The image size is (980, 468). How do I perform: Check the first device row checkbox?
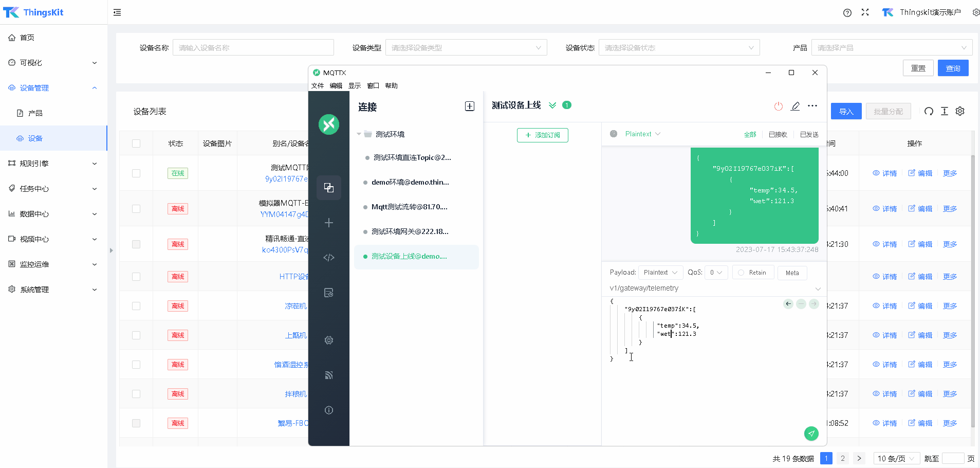point(136,173)
